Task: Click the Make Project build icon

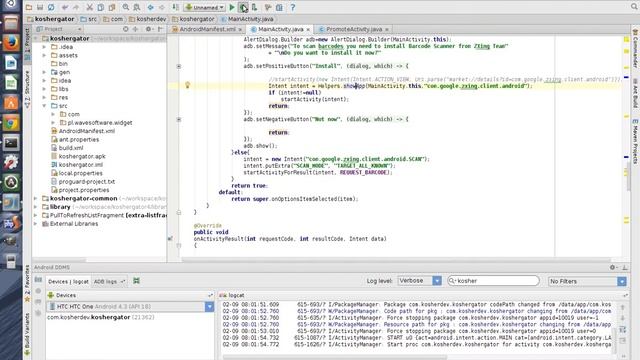Action: point(176,7)
